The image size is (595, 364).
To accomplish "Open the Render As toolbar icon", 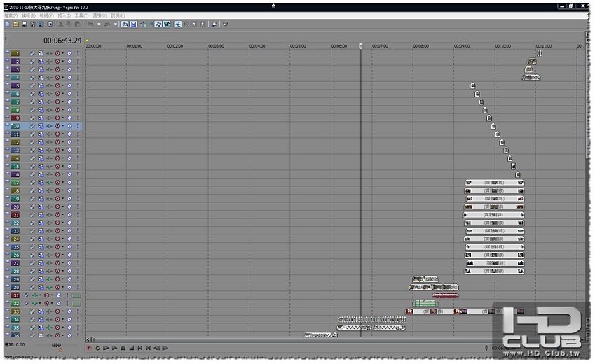I will click(x=41, y=24).
